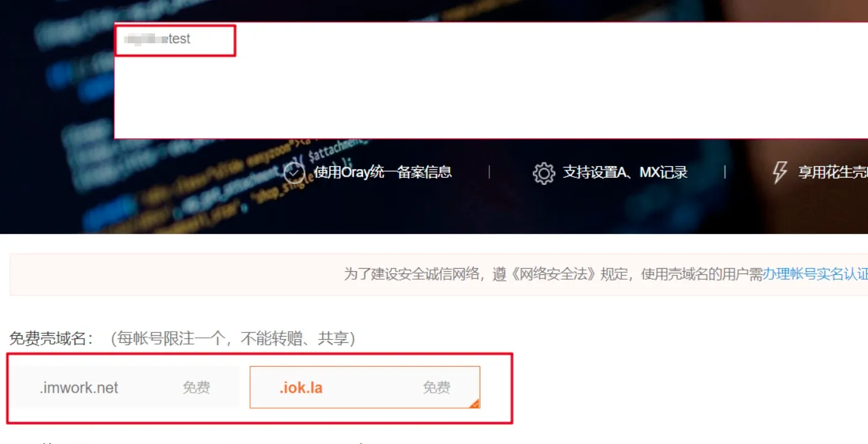Click 免费 label in the .imwork.net option
The height and width of the screenshot is (444, 868).
click(196, 388)
